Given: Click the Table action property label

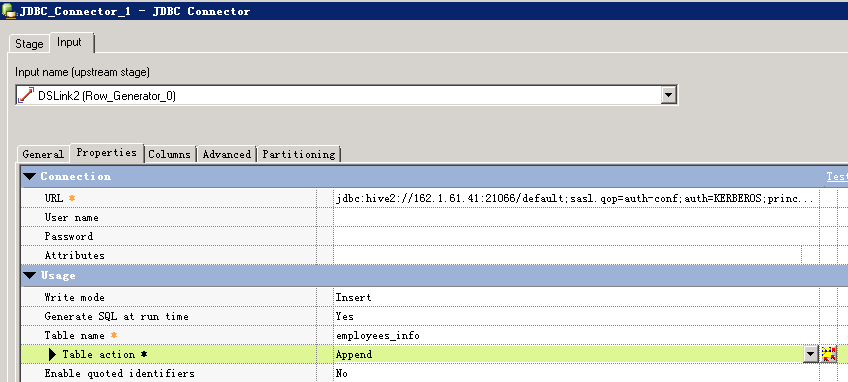Looking at the screenshot, I should click(x=99, y=354).
